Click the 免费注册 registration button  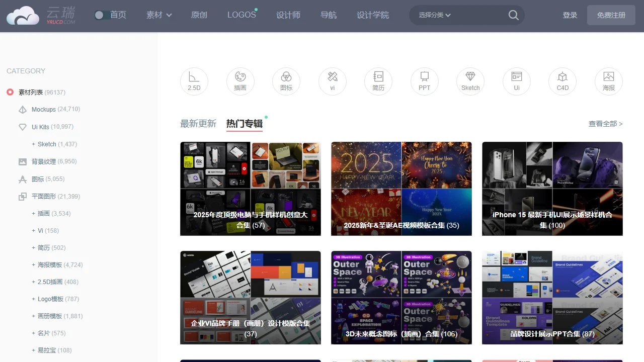[611, 15]
